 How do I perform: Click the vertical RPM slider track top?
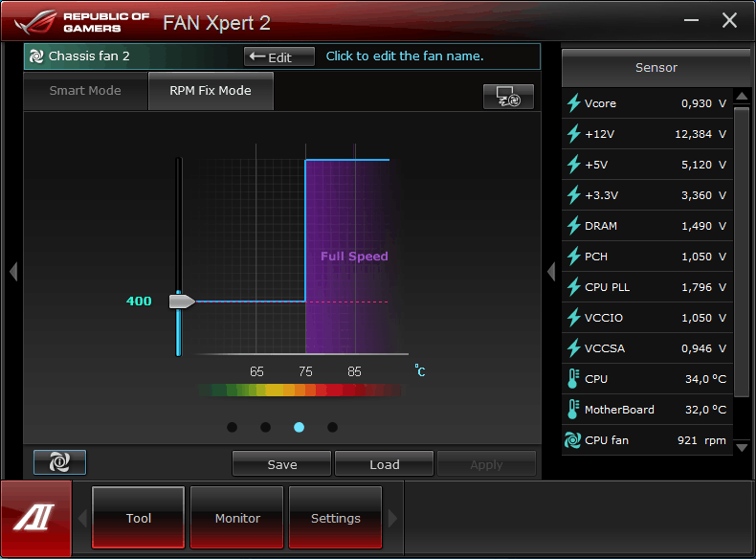coord(179,162)
